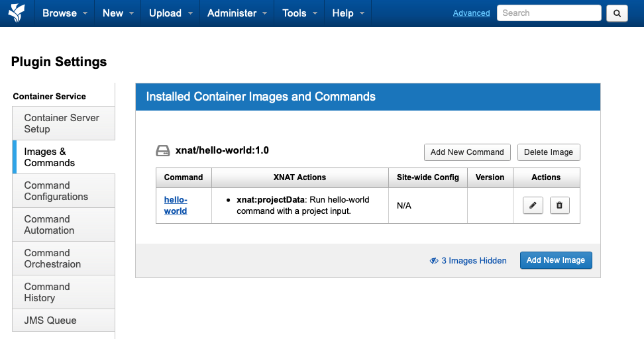Edit hello-world command with pencil icon
The image size is (644, 339).
click(533, 205)
